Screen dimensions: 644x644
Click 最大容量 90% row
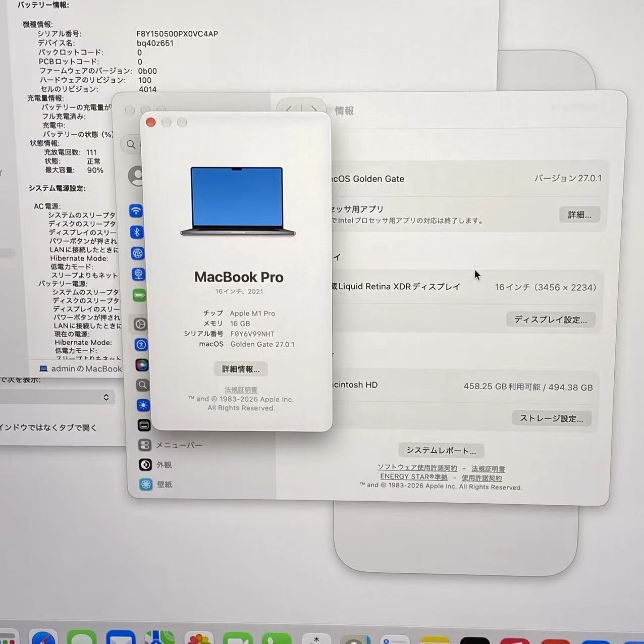pyautogui.click(x=74, y=170)
